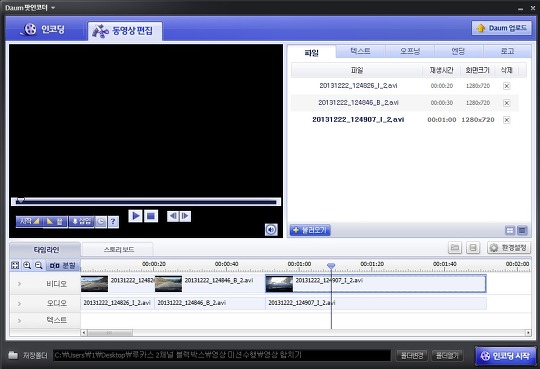The height and width of the screenshot is (369, 540).
Task: Step to the previous frame
Action: tap(173, 216)
